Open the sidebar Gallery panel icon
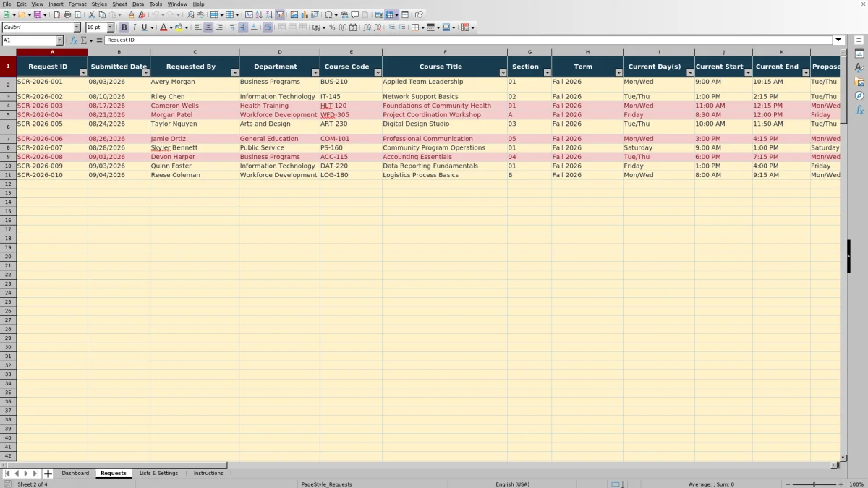Viewport: 868px width, 488px height. [x=859, y=82]
